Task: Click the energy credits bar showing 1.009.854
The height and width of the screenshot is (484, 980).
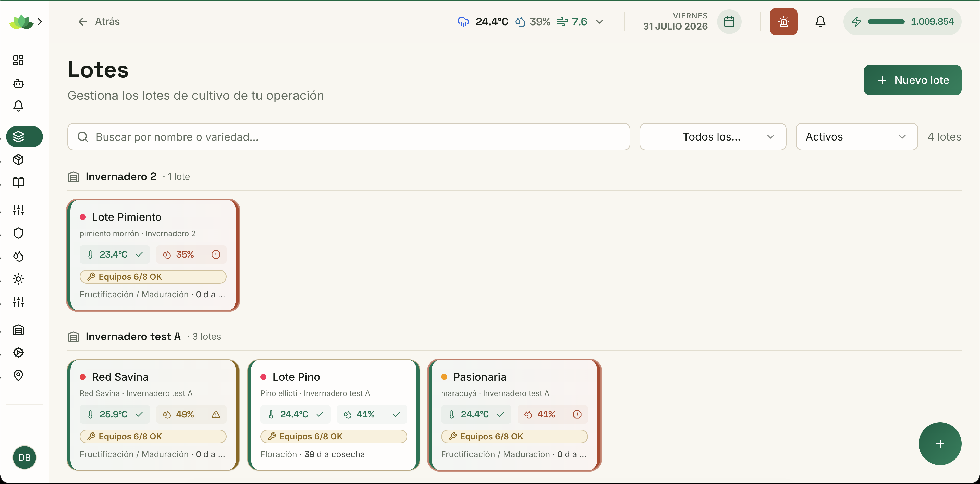Action: [902, 22]
